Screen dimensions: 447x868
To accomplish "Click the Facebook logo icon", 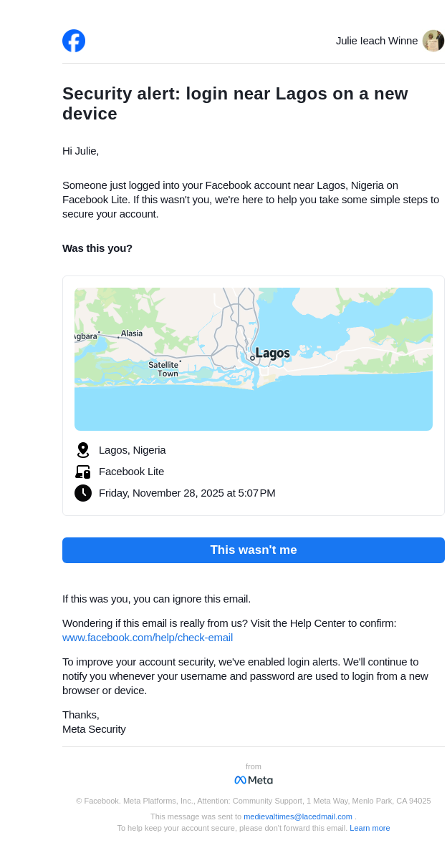I will click(74, 41).
